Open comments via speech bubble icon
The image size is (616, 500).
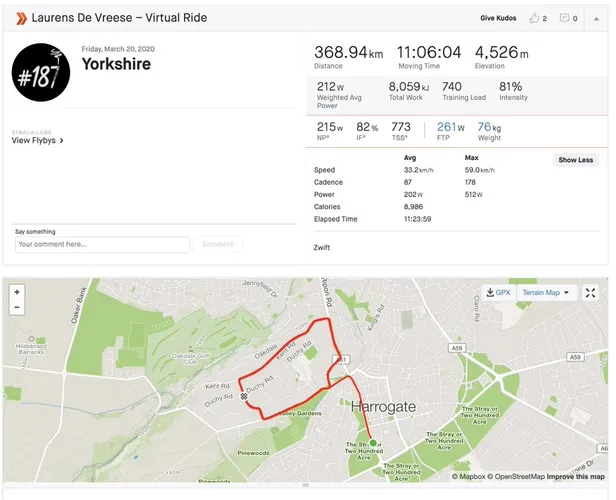coord(564,18)
